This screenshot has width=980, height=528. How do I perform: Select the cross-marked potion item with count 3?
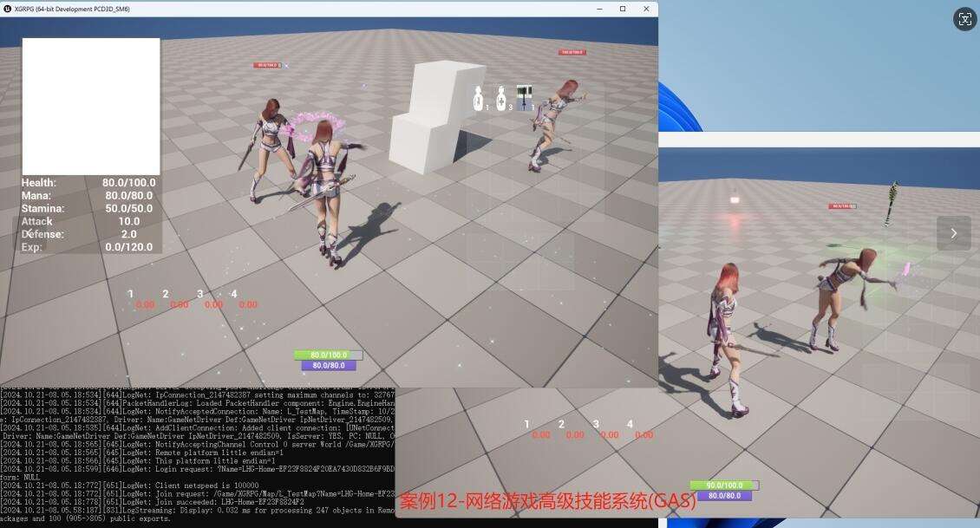(x=500, y=99)
